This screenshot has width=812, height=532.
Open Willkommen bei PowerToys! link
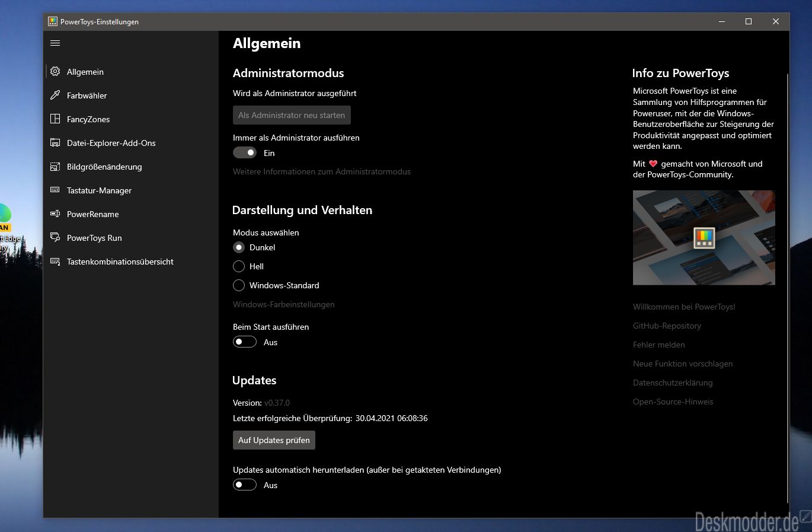[x=684, y=307]
